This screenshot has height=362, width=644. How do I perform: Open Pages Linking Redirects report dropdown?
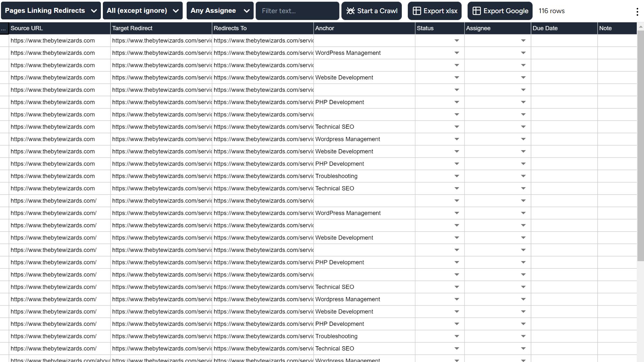tap(51, 11)
